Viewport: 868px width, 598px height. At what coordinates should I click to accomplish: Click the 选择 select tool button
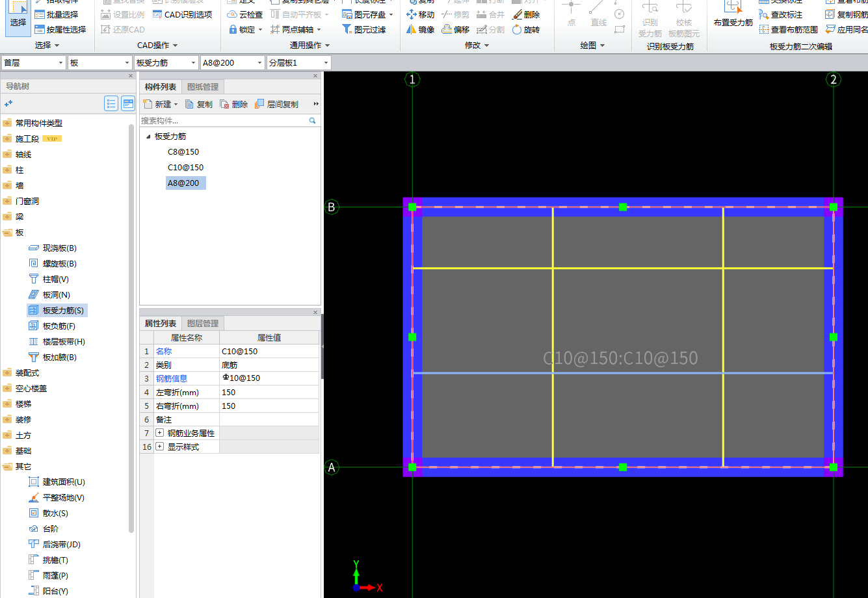18,17
